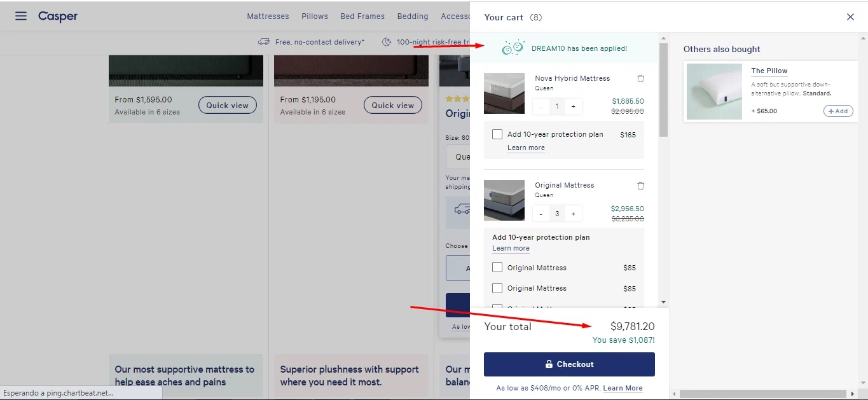Quick view the $1,595.00 mattress
The height and width of the screenshot is (400, 868).
coord(228,106)
